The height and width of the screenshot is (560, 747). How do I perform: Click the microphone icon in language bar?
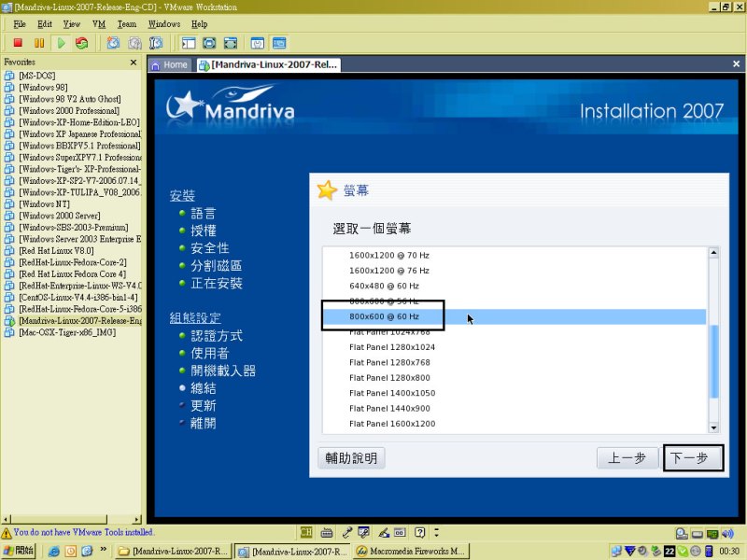click(x=346, y=532)
